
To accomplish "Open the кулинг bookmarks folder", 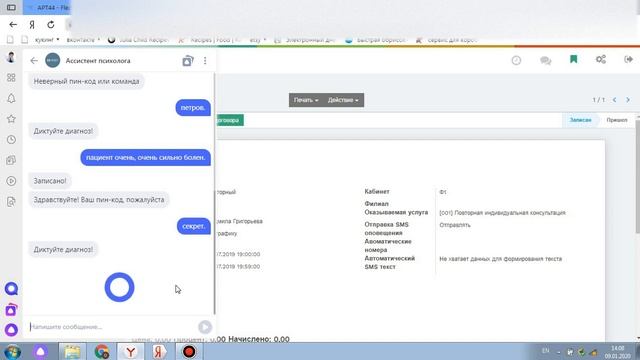I will (47, 40).
